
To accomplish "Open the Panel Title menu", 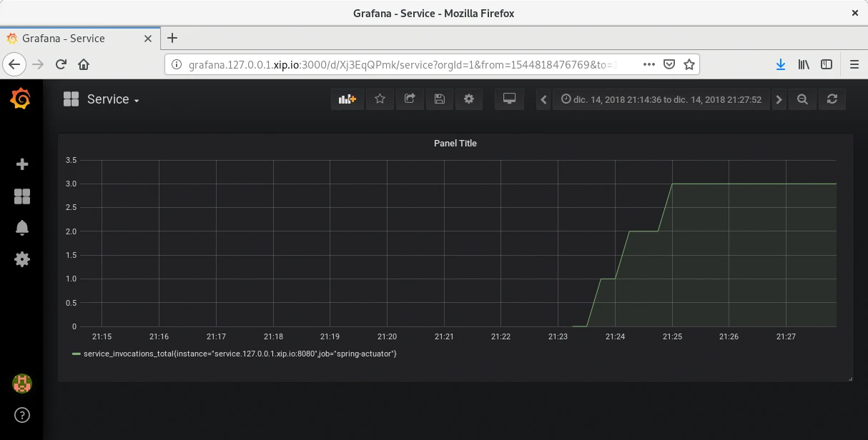I will click(455, 144).
